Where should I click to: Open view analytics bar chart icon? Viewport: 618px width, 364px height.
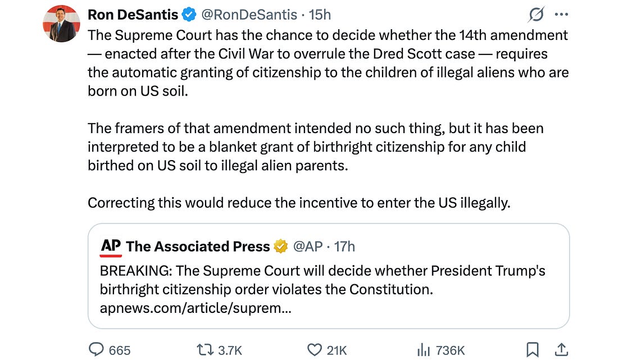(422, 350)
